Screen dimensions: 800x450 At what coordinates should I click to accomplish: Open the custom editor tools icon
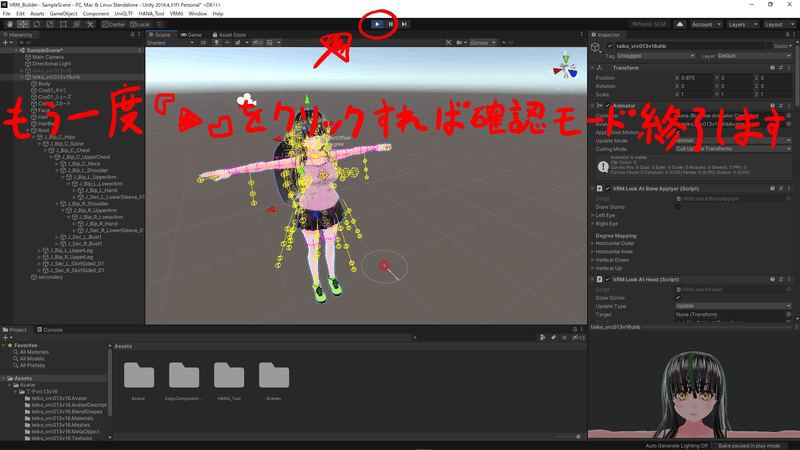coord(90,24)
